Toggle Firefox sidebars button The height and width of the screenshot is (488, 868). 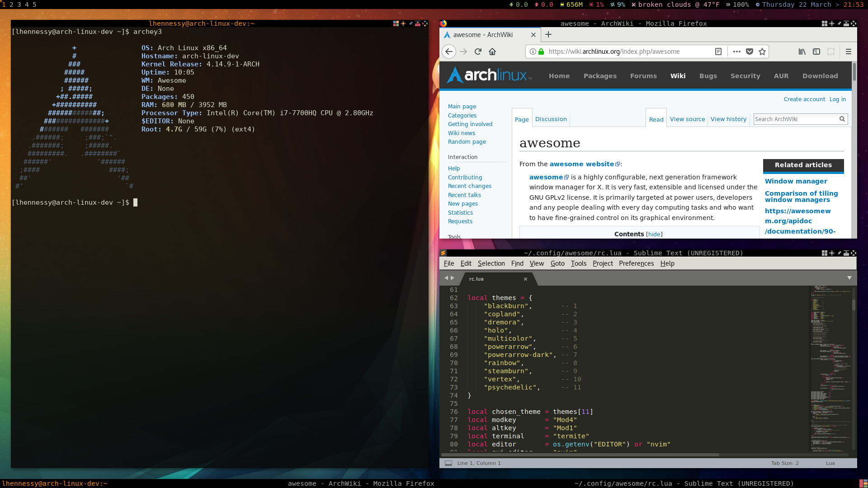pyautogui.click(x=816, y=52)
